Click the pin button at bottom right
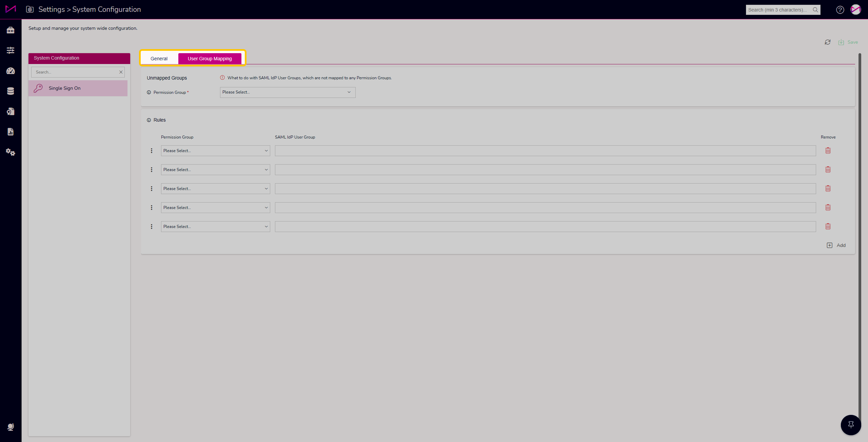 click(x=851, y=425)
